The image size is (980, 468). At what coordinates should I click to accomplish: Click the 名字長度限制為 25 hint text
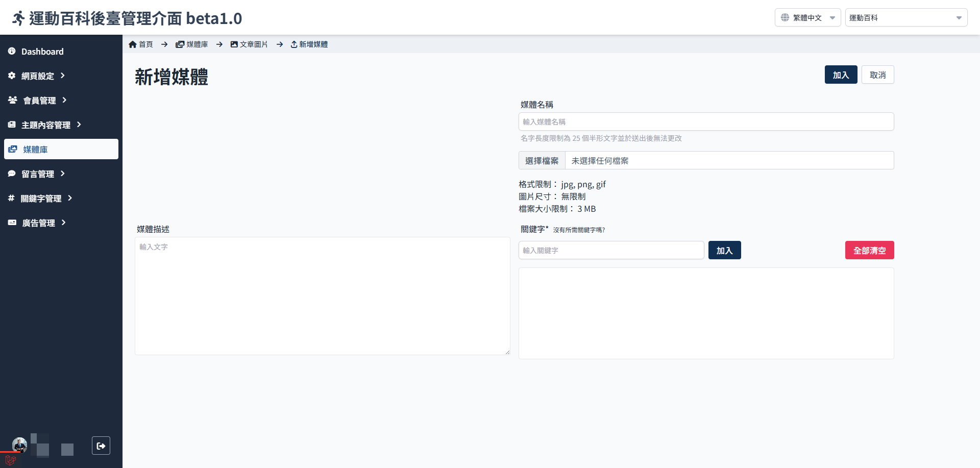pos(601,138)
